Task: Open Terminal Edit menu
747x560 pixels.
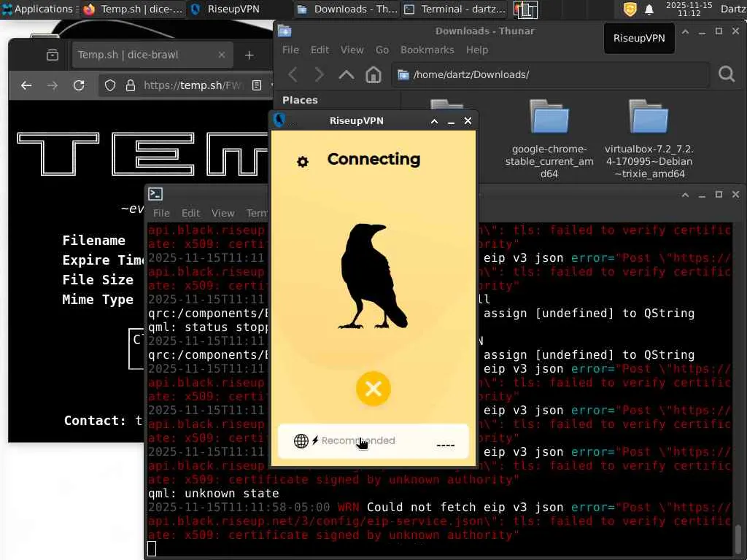Action: click(190, 214)
